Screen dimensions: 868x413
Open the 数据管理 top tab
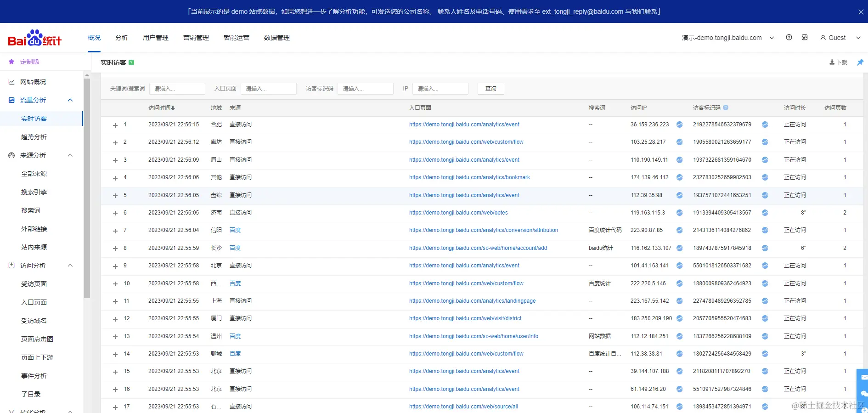277,38
